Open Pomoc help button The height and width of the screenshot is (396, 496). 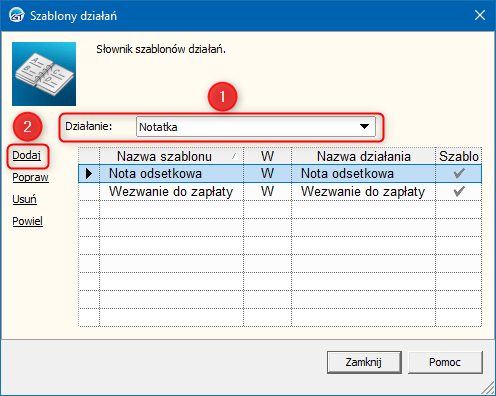click(445, 362)
